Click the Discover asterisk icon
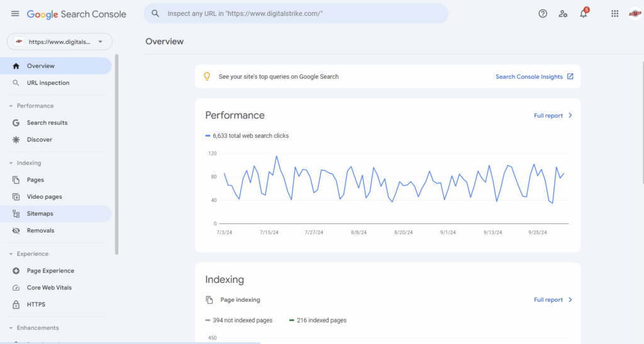The height and width of the screenshot is (344, 644). pyautogui.click(x=16, y=140)
